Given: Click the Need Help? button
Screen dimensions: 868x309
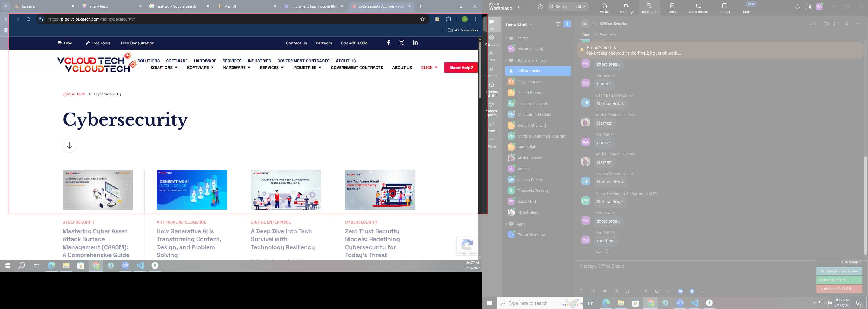Looking at the screenshot, I should 461,68.
